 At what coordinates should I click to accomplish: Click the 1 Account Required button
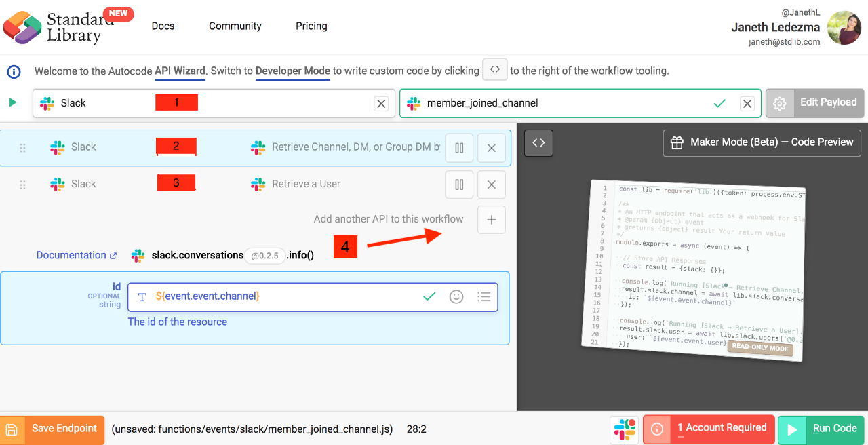pyautogui.click(x=708, y=429)
